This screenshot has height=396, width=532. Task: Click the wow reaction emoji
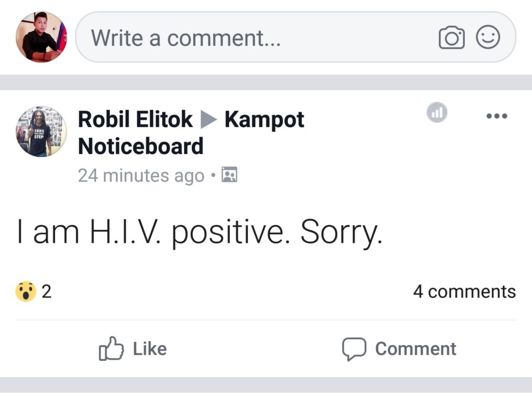coord(25,292)
